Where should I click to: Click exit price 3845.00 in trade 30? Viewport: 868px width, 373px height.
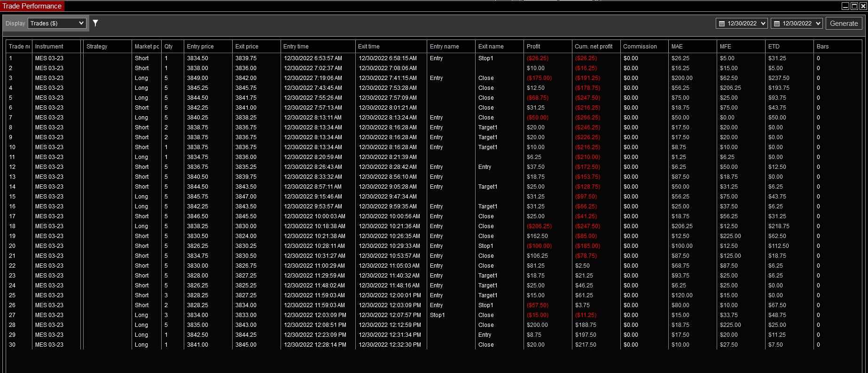tap(246, 345)
